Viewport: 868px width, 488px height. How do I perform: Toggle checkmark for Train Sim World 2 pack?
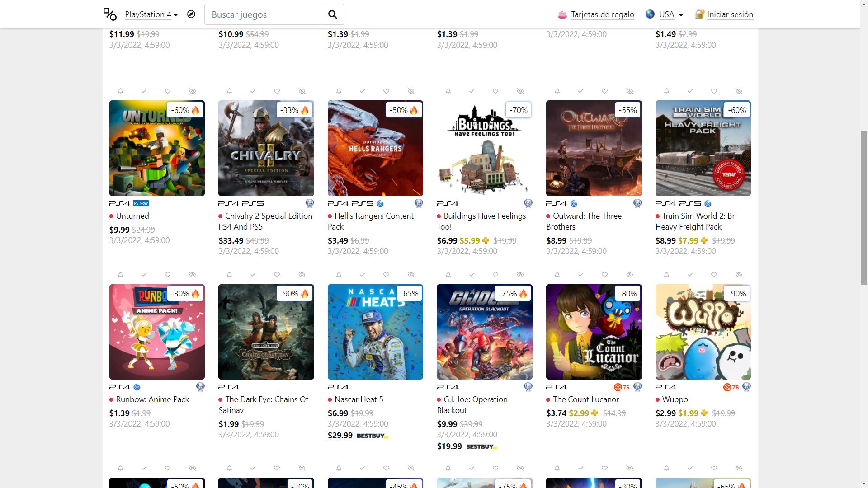[690, 91]
